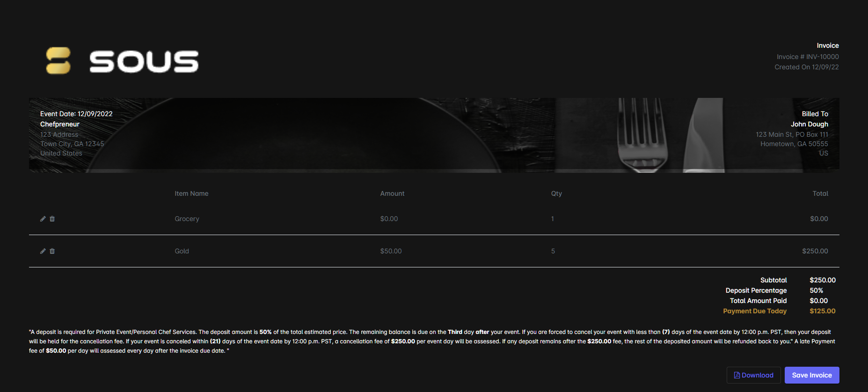Viewport: 868px width, 392px height.
Task: Click the Payment Due Today label
Action: [x=755, y=311]
